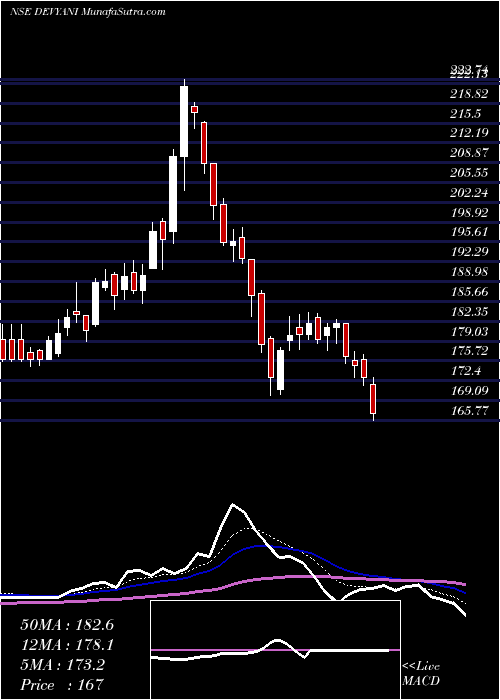Click the 218.82 price level label
This screenshot has width=500, height=700.
pyautogui.click(x=469, y=94)
